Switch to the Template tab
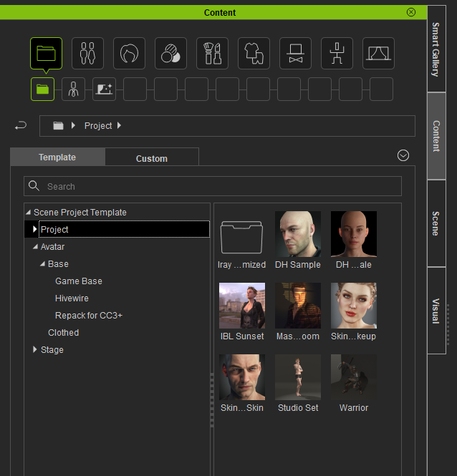 pyautogui.click(x=57, y=157)
